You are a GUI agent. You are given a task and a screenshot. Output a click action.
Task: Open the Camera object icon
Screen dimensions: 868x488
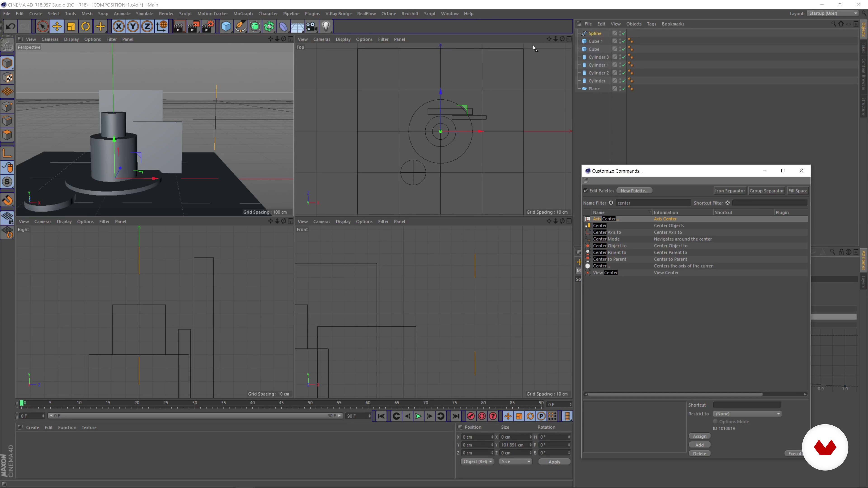[x=312, y=26]
